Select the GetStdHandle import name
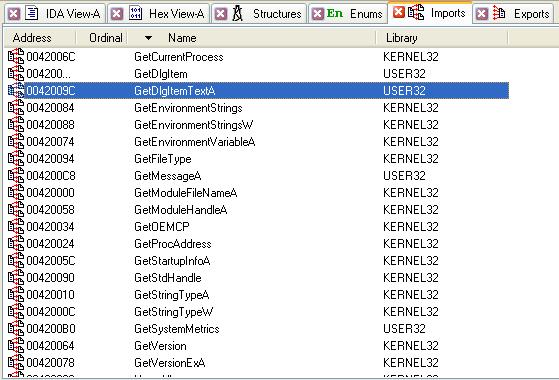 pos(168,278)
